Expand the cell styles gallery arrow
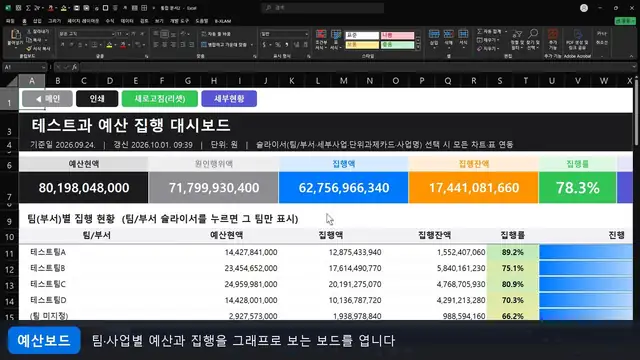640x360 pixels. (x=418, y=47)
